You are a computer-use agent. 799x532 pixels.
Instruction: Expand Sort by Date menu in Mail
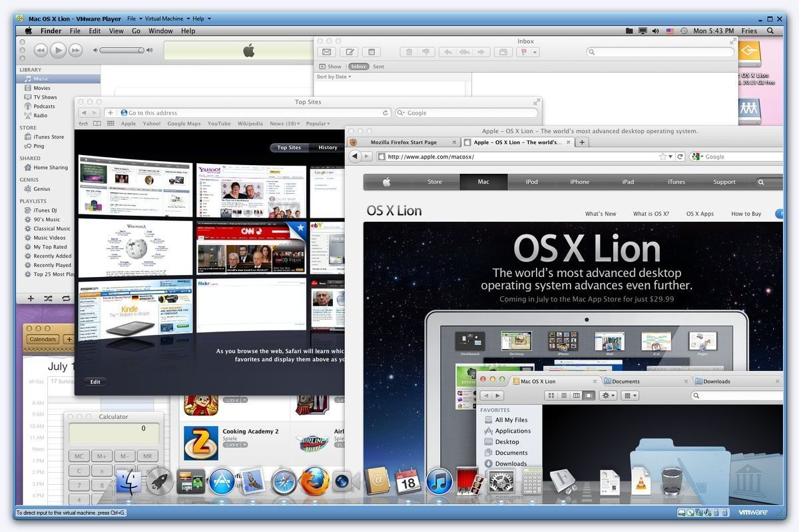pyautogui.click(x=334, y=77)
